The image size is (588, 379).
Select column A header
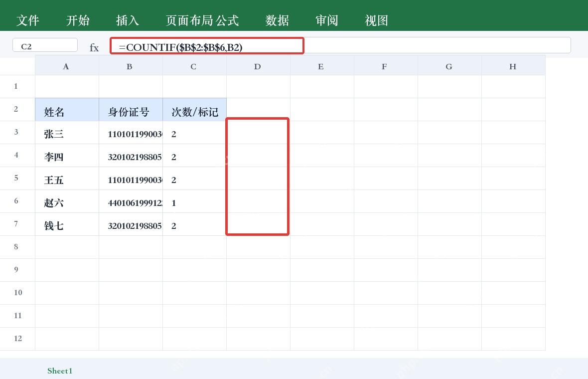click(x=67, y=66)
